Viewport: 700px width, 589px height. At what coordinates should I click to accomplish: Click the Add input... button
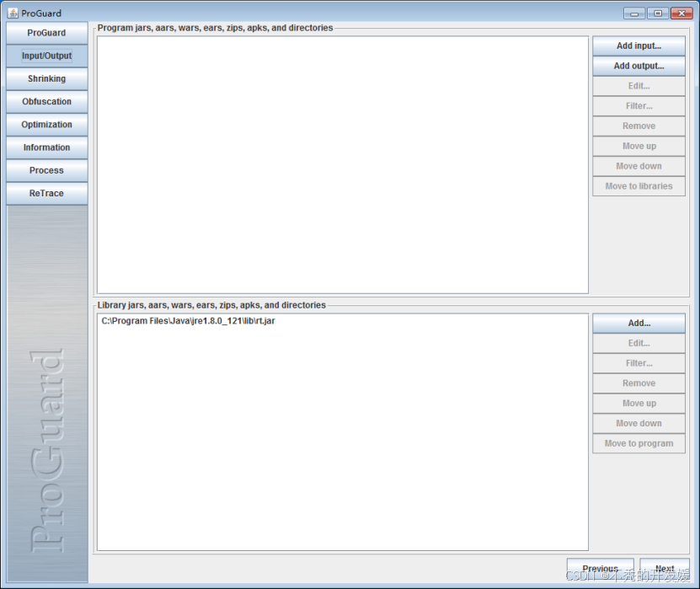(x=639, y=46)
